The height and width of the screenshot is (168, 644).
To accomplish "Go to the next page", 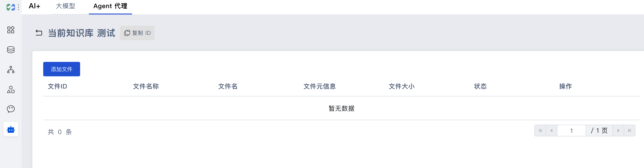I will (x=618, y=131).
